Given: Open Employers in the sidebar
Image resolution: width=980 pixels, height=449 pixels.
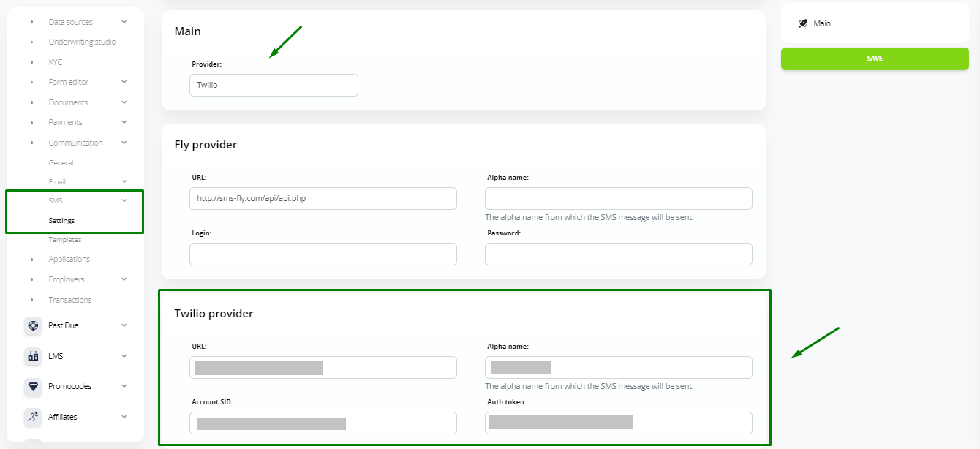Looking at the screenshot, I should [67, 279].
